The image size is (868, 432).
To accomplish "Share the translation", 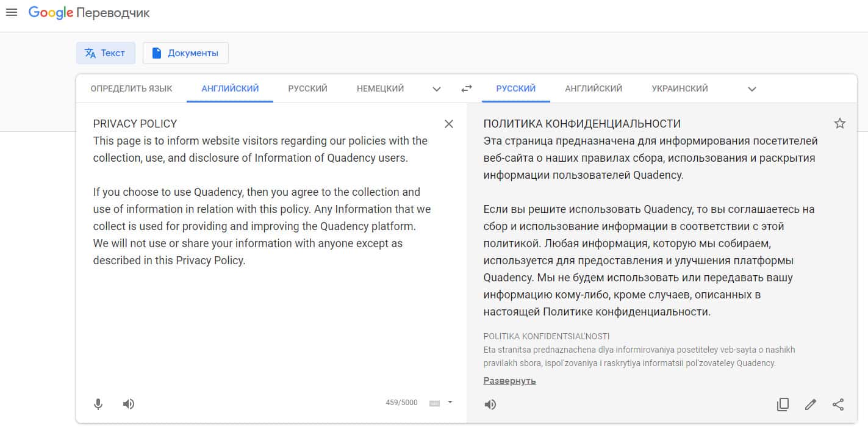I will (839, 405).
